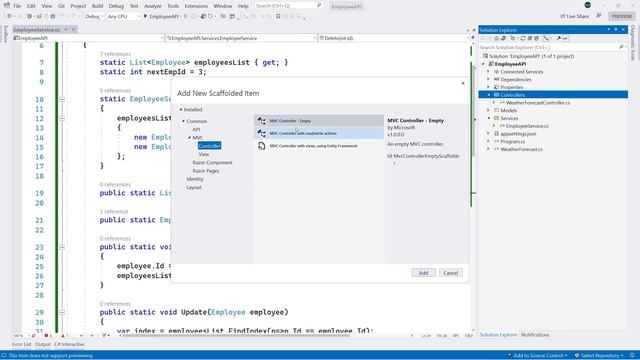Expand the Models folder in Solution Explorer

point(489,110)
